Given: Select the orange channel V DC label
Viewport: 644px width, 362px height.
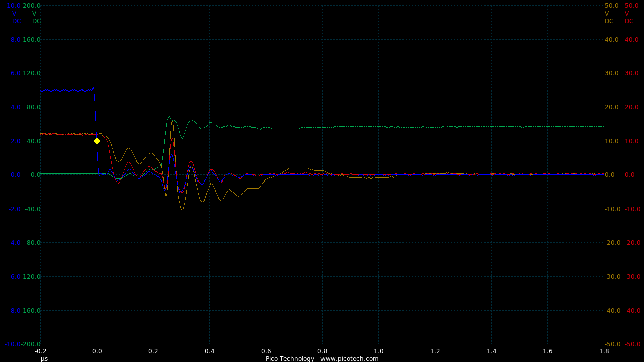Looking at the screenshot, I should (609, 17).
